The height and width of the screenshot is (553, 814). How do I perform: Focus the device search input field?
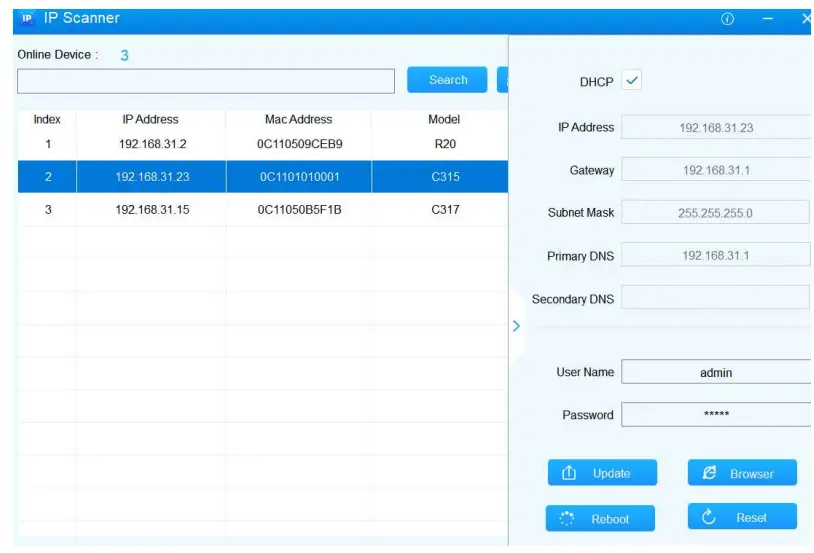tap(206, 81)
